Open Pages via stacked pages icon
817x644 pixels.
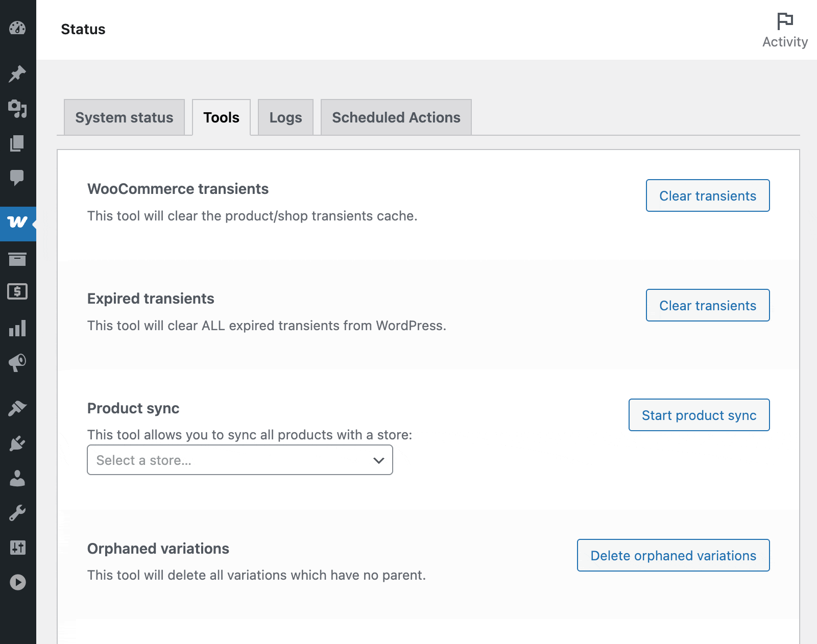click(x=18, y=143)
